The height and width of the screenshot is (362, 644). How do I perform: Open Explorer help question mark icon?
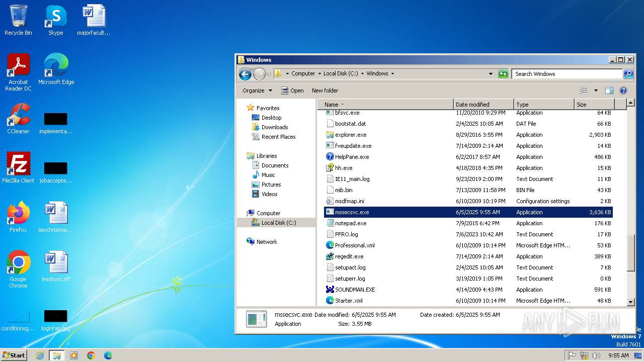pos(623,90)
